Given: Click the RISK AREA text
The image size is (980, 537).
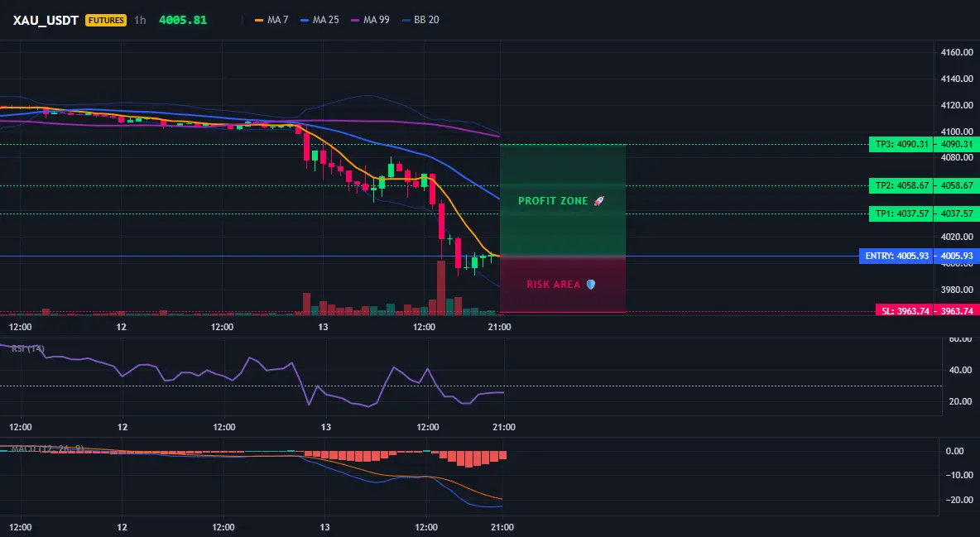Looking at the screenshot, I should (553, 285).
